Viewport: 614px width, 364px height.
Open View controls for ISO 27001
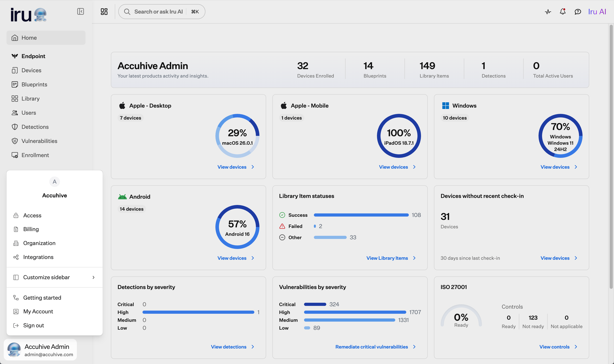pos(554,347)
